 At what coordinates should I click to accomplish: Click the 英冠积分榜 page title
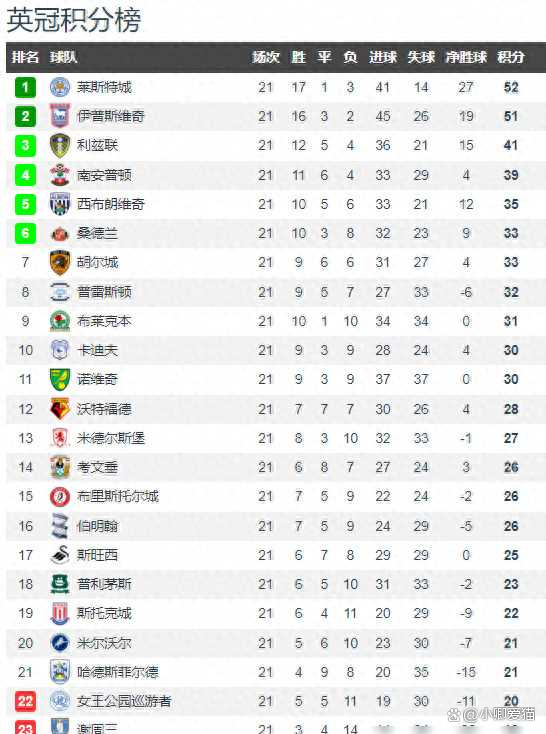click(74, 20)
